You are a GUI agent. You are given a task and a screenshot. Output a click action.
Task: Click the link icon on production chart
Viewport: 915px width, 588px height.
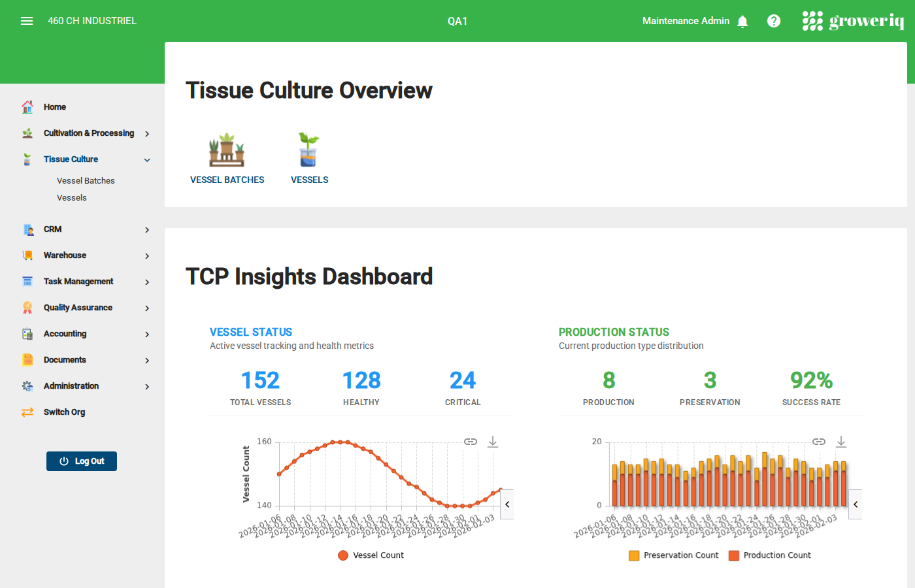click(818, 441)
